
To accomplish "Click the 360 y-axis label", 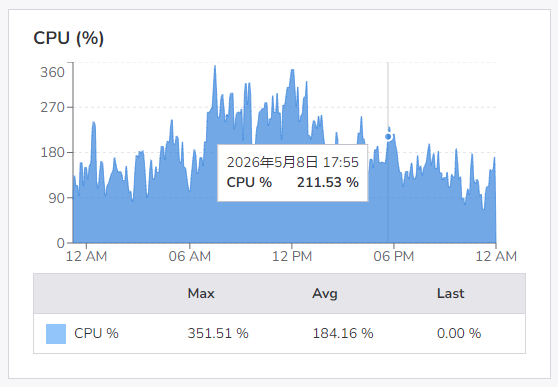I will click(x=52, y=72).
